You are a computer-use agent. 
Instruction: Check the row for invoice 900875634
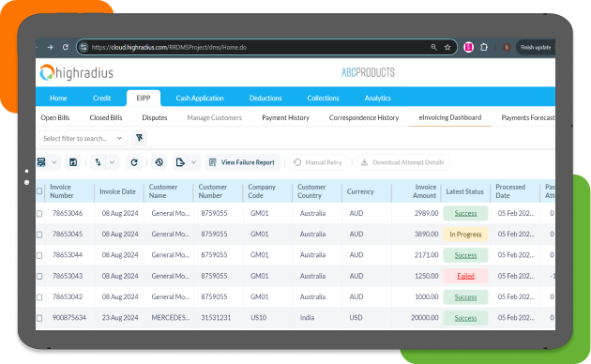pos(39,318)
